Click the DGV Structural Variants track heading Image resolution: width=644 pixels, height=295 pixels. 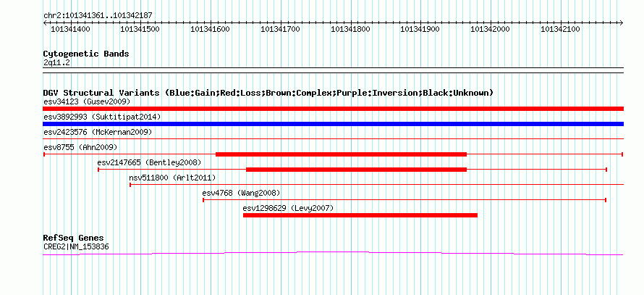(268, 93)
